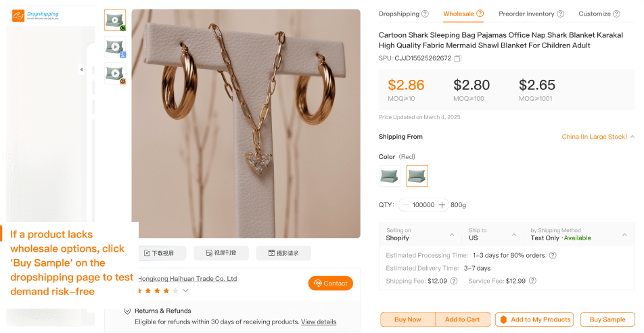Switch to the Preorder Inventory tab
The height and width of the screenshot is (333, 644).
[526, 14]
